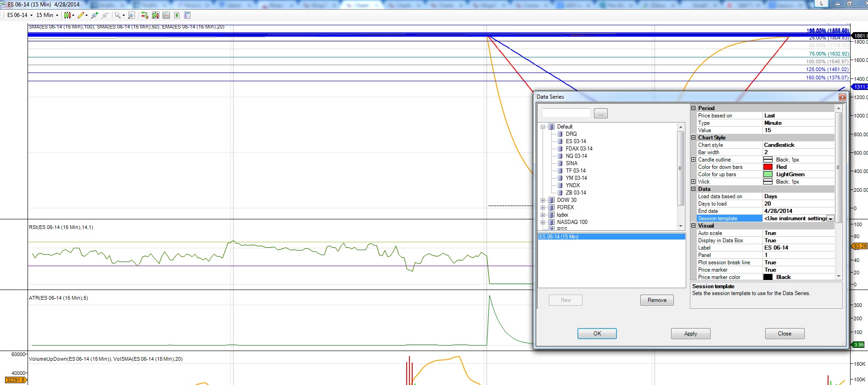Click the zoom frame magnifier toolbar icon

[131, 15]
